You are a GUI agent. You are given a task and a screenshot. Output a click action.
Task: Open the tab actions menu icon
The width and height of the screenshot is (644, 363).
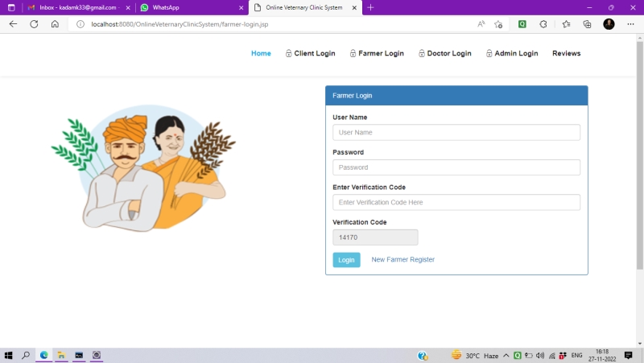tap(11, 7)
